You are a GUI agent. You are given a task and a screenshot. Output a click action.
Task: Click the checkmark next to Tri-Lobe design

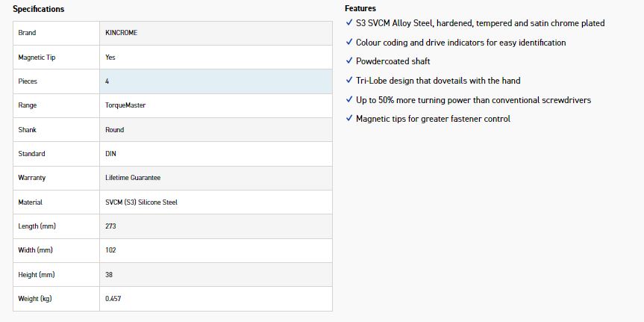[x=349, y=80]
